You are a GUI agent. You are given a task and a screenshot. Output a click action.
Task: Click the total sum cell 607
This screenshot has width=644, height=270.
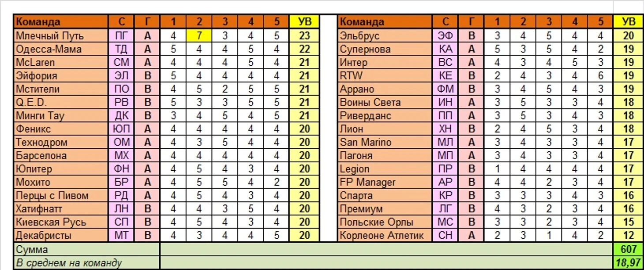coord(628,249)
